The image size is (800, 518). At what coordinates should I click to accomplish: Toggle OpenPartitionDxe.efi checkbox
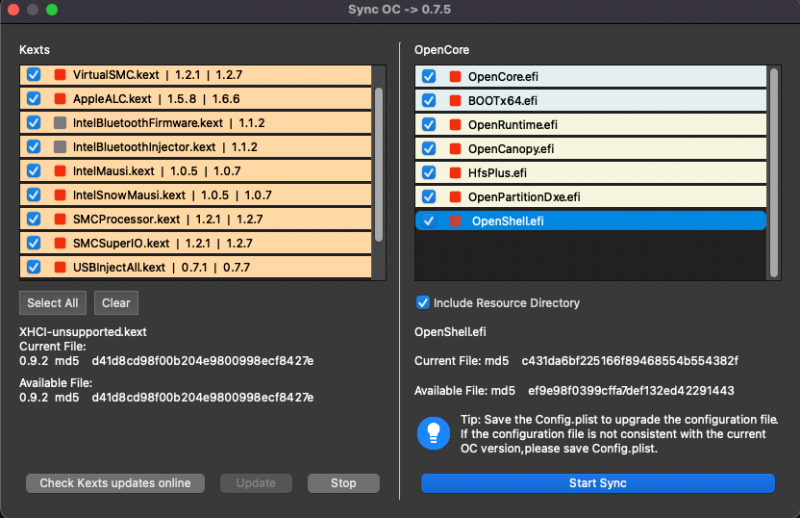429,197
